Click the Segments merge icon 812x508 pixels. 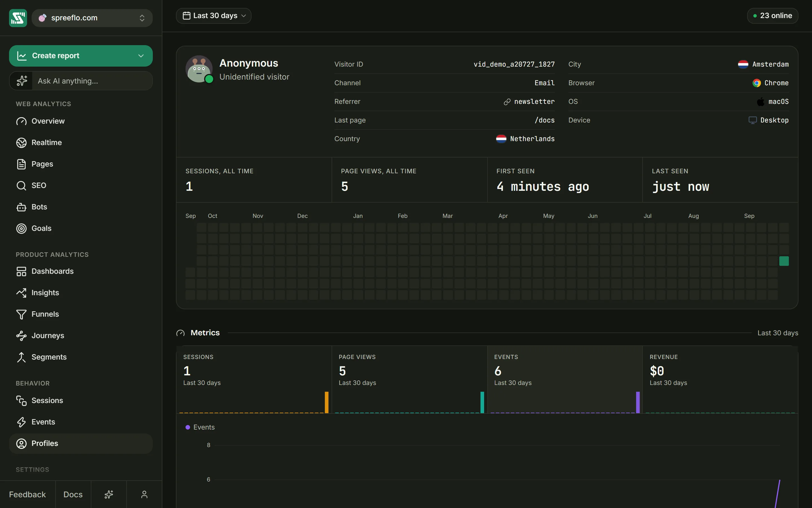pyautogui.click(x=21, y=357)
